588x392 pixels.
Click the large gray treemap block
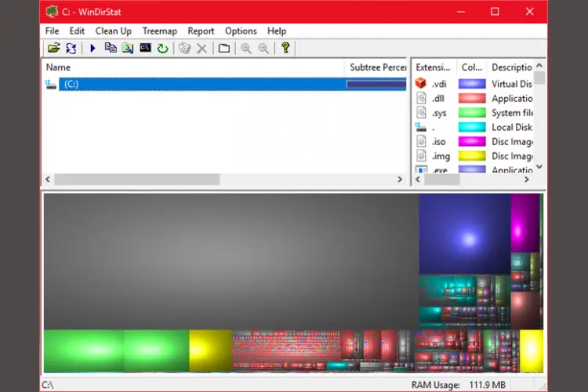[231, 261]
